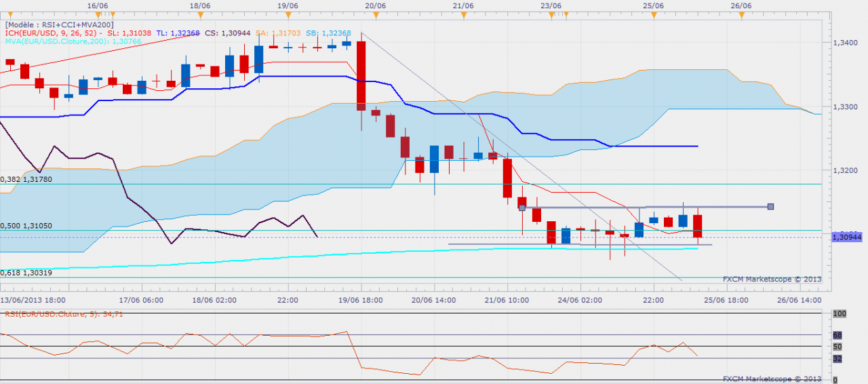Click the RSI scale value 100
Screen dimensions: 868x384
tap(838, 314)
